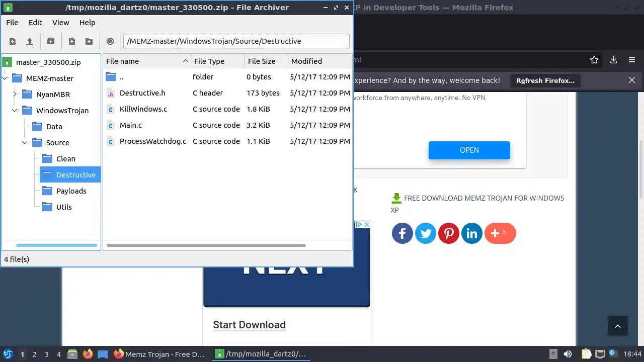644x362 pixels.
Task: Click the Main.c source file icon
Action: coord(111,125)
